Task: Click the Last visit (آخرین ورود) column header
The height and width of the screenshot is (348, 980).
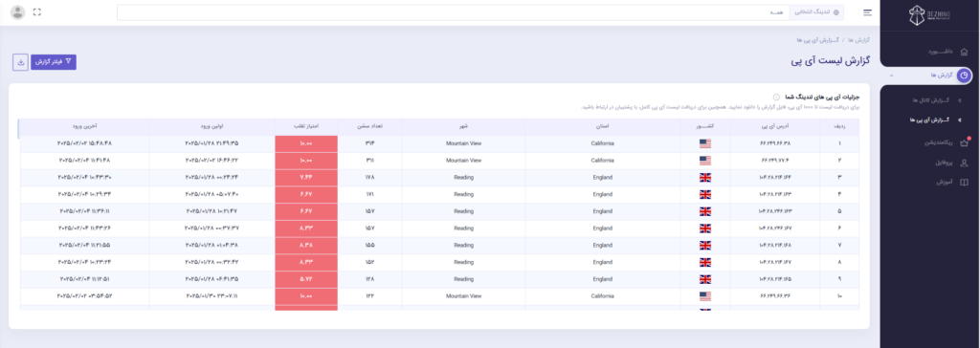Action: point(84,126)
